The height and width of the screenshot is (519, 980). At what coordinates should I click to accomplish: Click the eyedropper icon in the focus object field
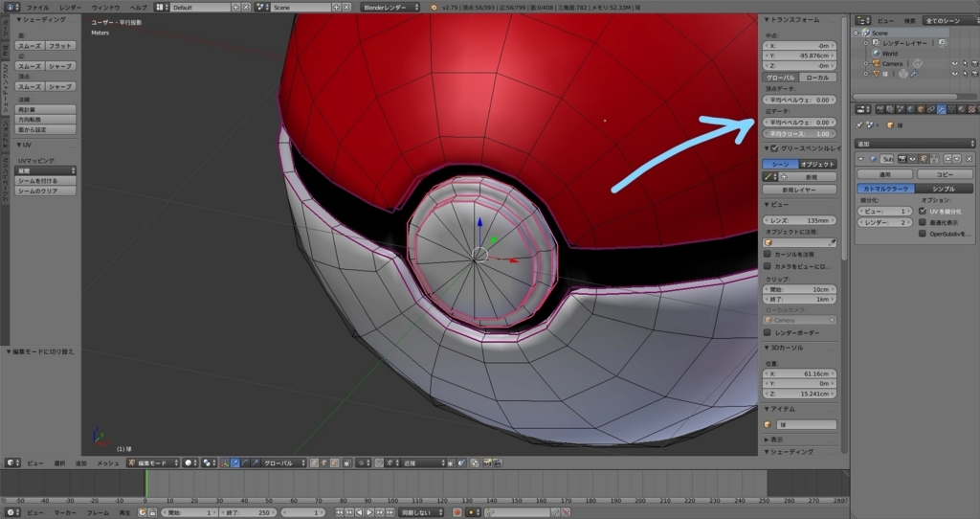833,242
